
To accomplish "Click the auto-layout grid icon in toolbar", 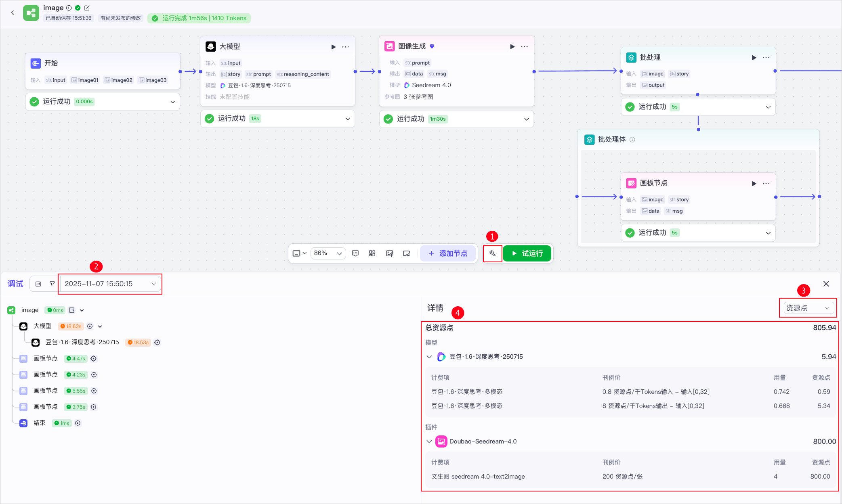I will [372, 253].
